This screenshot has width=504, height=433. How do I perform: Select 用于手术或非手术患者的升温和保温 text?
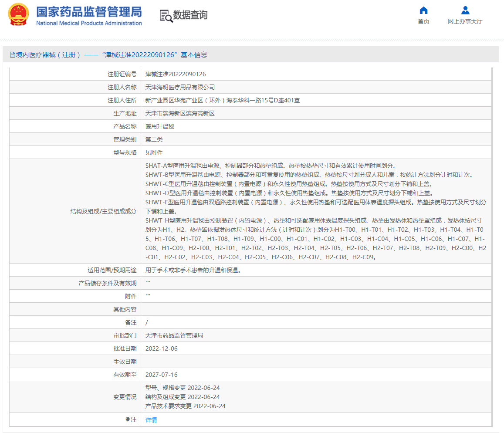tap(193, 270)
